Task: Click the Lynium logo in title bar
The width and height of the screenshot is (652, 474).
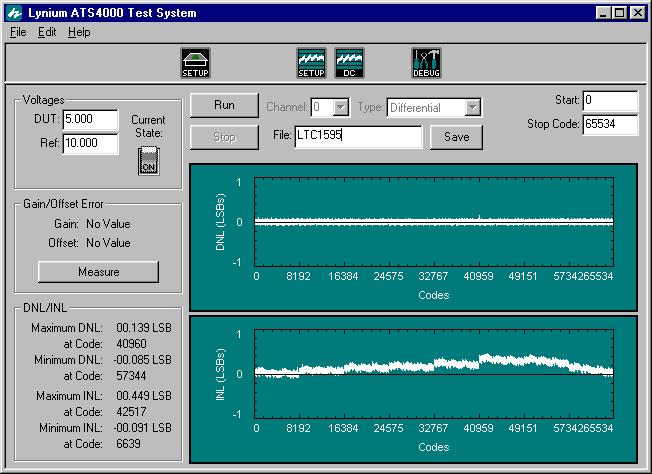Action: coord(15,13)
